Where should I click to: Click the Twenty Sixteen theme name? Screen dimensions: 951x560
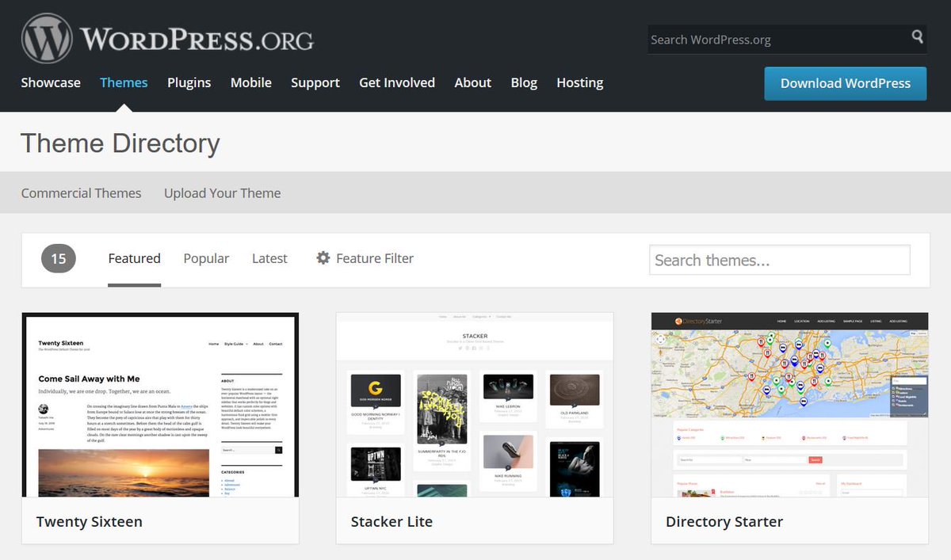click(90, 521)
